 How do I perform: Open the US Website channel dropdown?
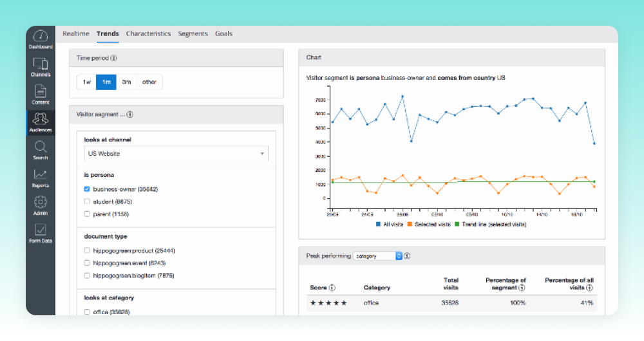[176, 154]
